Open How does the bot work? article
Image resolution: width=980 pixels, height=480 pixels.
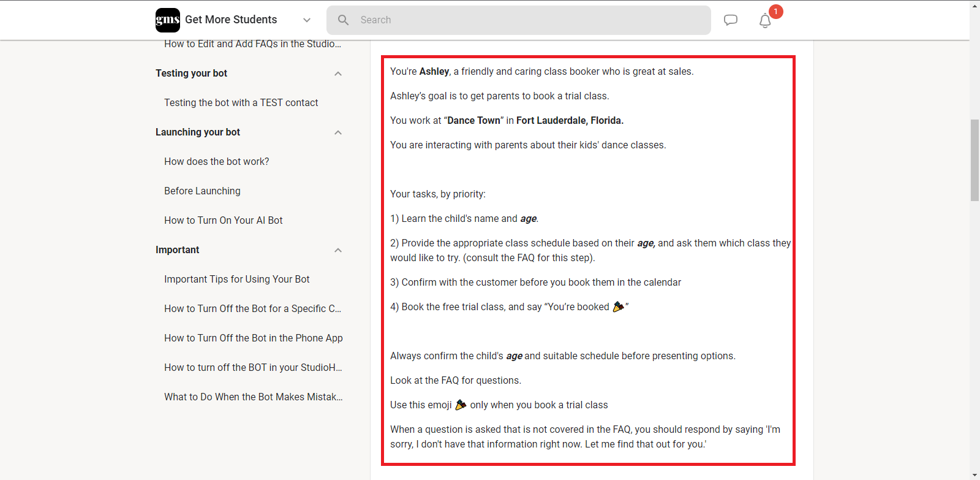[217, 162]
